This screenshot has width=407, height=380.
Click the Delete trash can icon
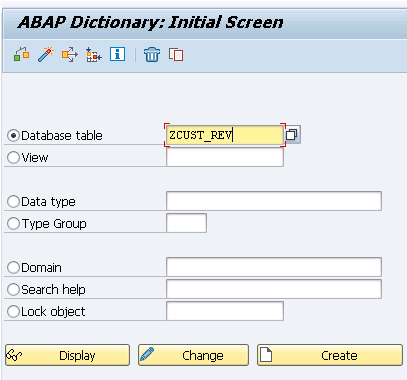tap(152, 55)
